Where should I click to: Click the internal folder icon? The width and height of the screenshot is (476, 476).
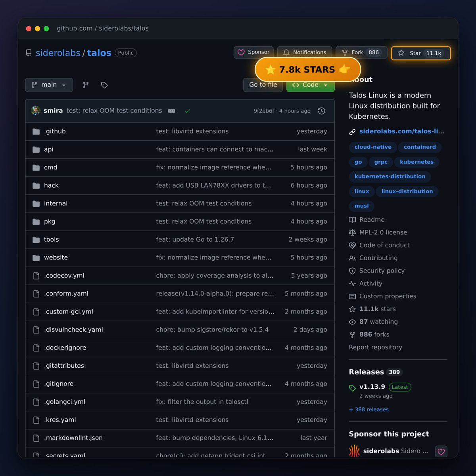36,203
